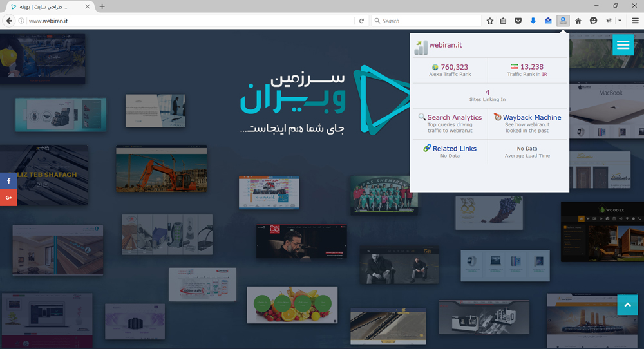Click Related Links in Alexa panel
644x349 pixels.
pos(454,148)
